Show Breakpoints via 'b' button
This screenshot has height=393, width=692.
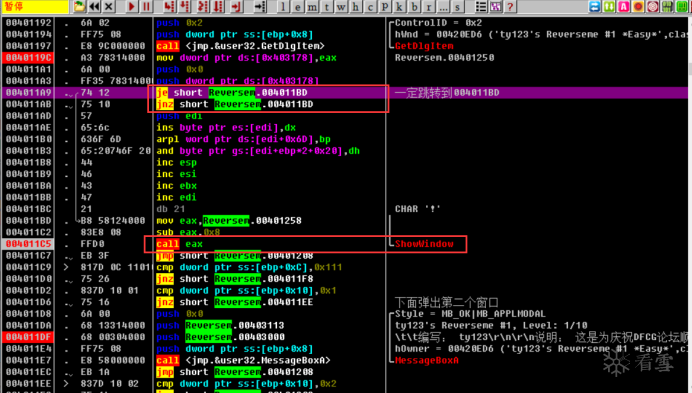click(414, 7)
